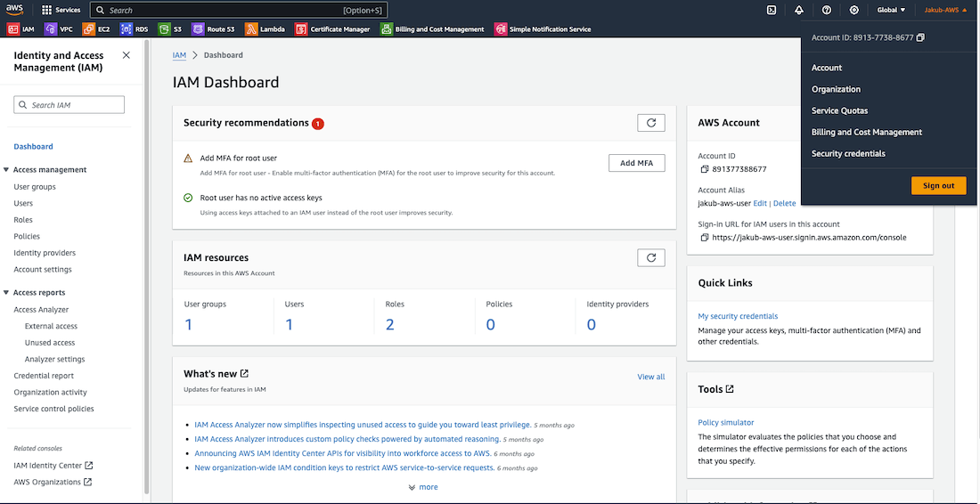The width and height of the screenshot is (980, 504).
Task: Open the IAM shortcut in favorites bar
Action: pyautogui.click(x=21, y=28)
